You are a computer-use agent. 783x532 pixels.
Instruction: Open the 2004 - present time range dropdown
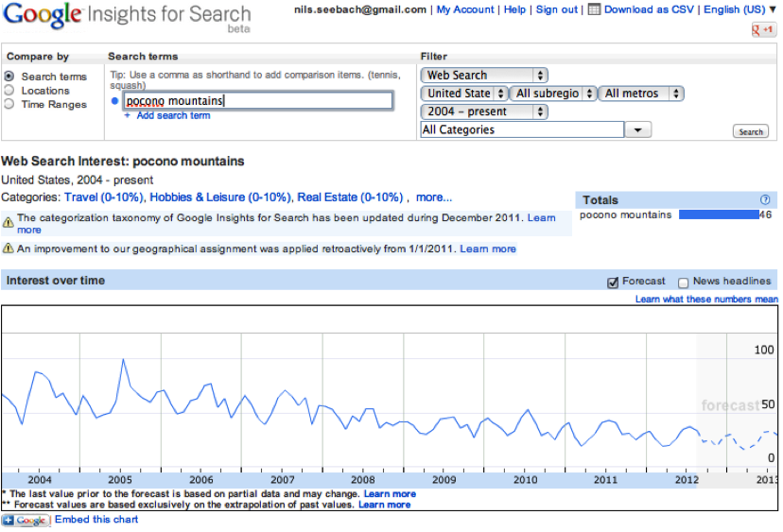pos(484,112)
